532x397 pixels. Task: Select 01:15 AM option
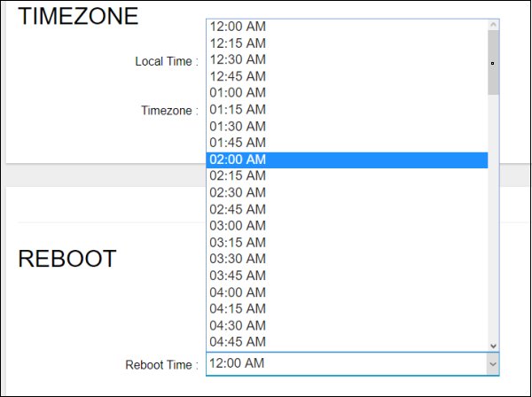pos(347,110)
